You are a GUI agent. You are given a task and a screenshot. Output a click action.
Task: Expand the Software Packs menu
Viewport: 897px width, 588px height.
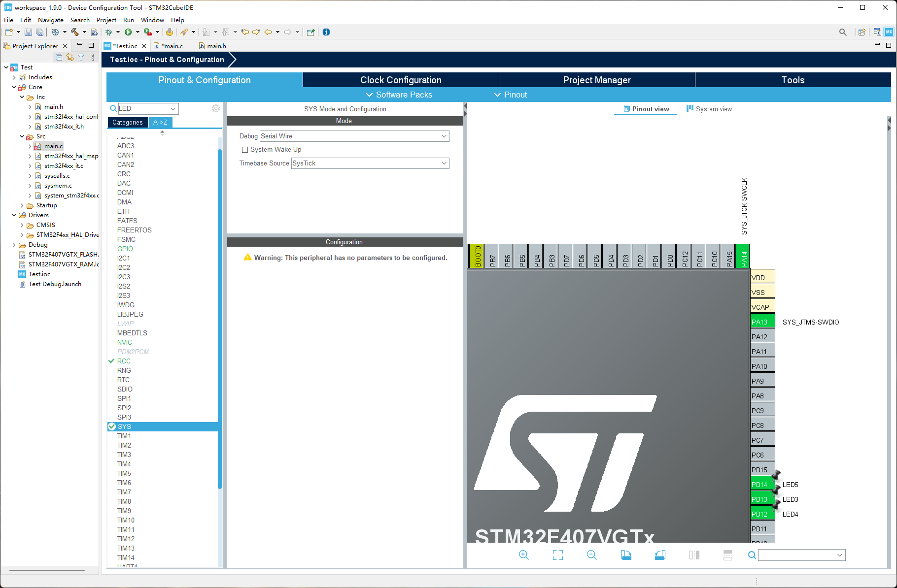point(399,95)
